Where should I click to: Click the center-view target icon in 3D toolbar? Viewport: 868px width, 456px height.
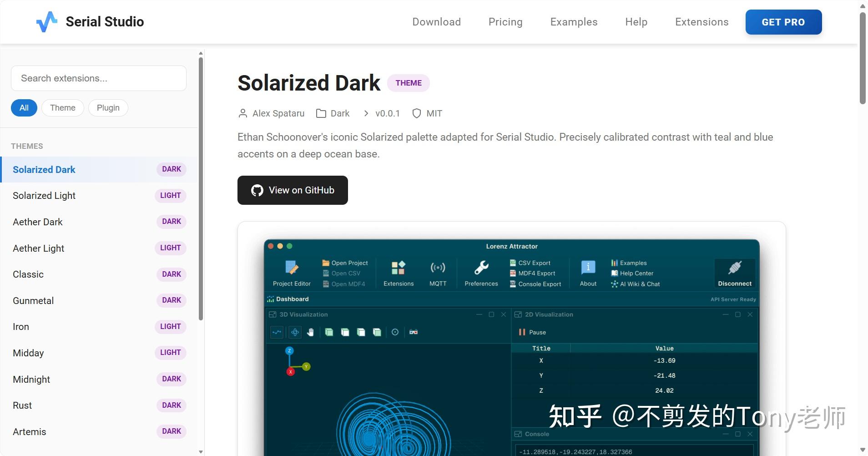click(395, 332)
